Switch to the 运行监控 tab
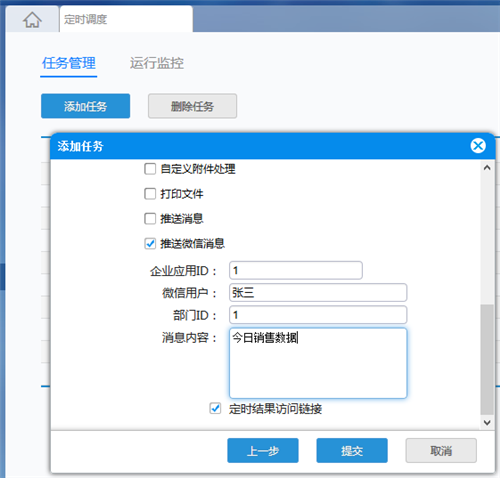 (x=157, y=63)
